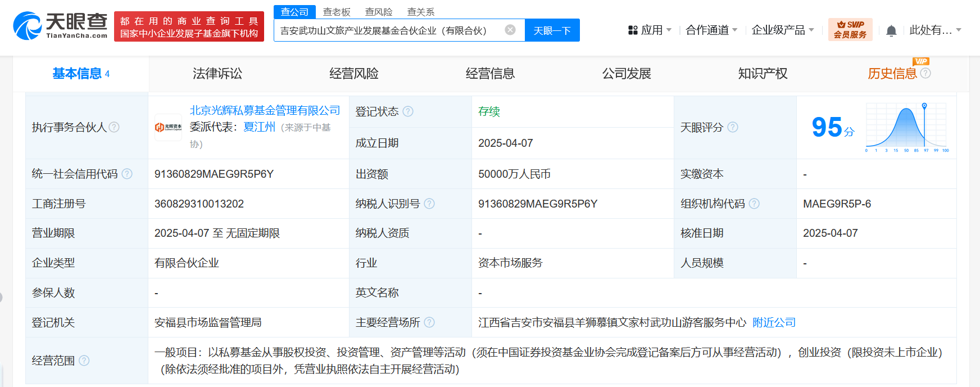Select the 查老板 search tab
Image resolution: width=980 pixels, height=387 pixels.
(x=337, y=12)
